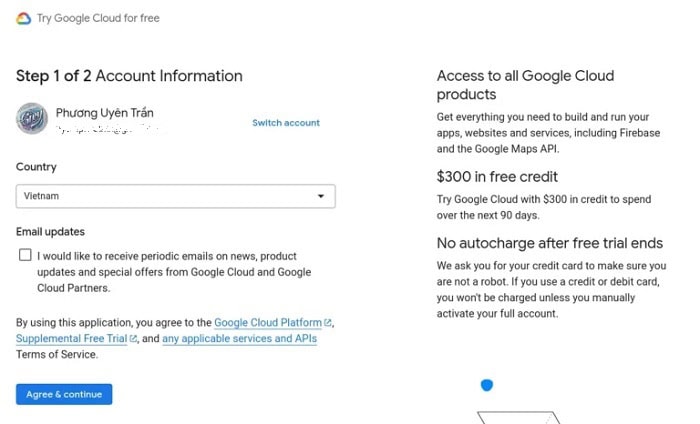Click external-link icon after Supplemental Free Trial

[133, 338]
